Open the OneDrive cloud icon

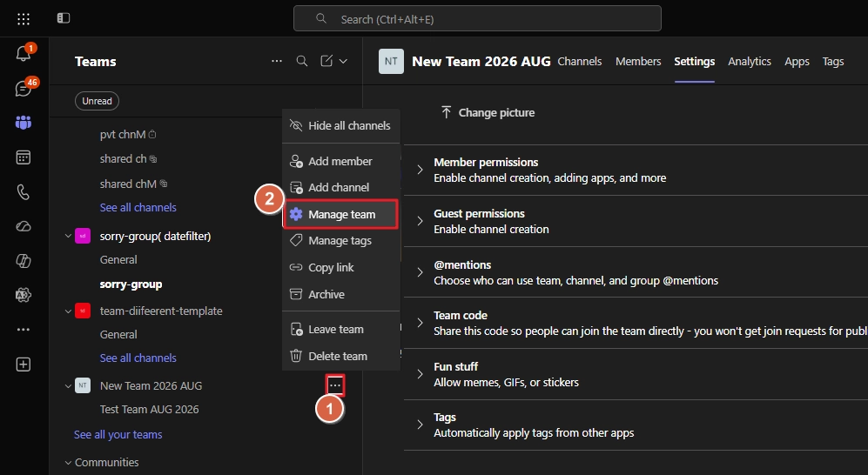[x=24, y=226]
